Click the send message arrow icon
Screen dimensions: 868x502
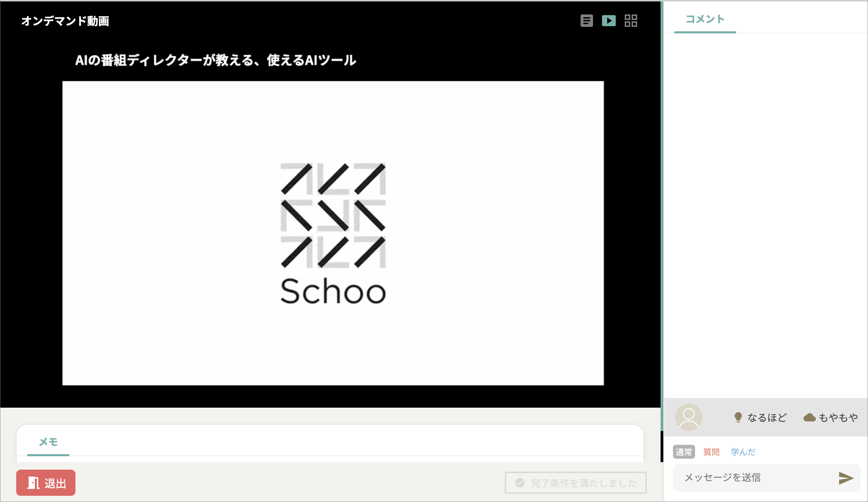846,478
